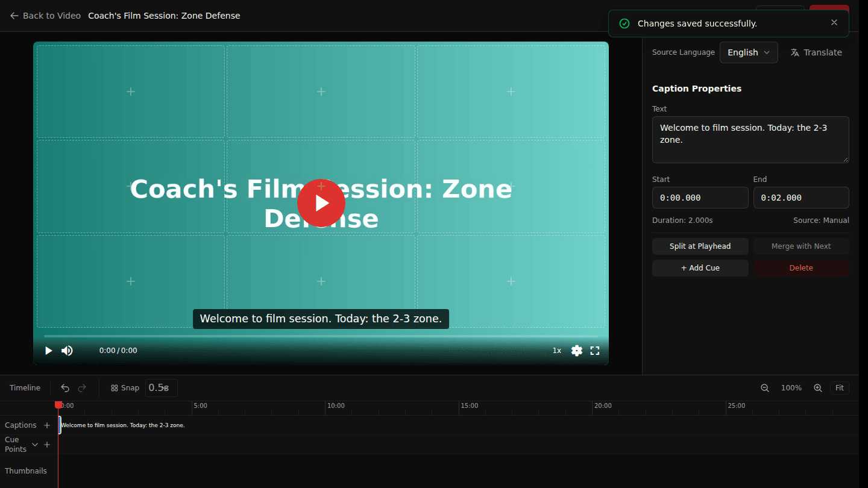Add a cue point with the plus icon
This screenshot has width=868, height=488.
click(47, 445)
